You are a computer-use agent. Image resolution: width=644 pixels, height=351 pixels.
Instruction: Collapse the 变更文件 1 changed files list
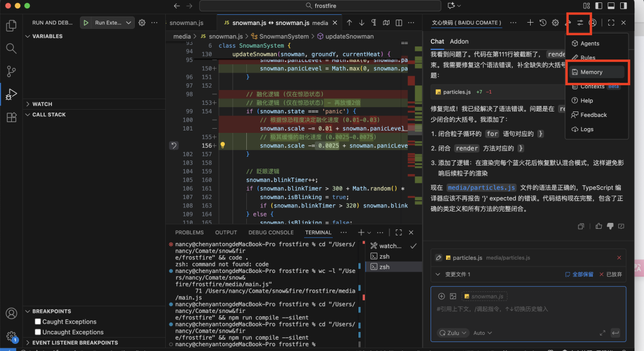click(438, 274)
